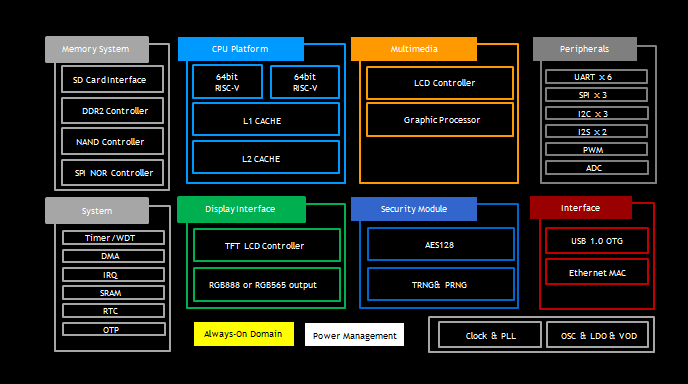Screen dimensions: 688x384
Task: Select the L2 CACHE block
Action: (x=266, y=157)
